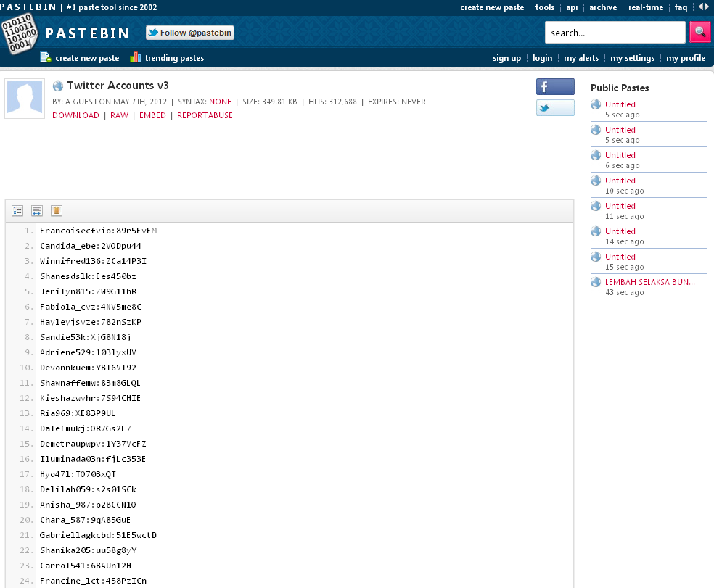This screenshot has height=588, width=714.
Task: Click the search magnifier button
Action: click(700, 33)
